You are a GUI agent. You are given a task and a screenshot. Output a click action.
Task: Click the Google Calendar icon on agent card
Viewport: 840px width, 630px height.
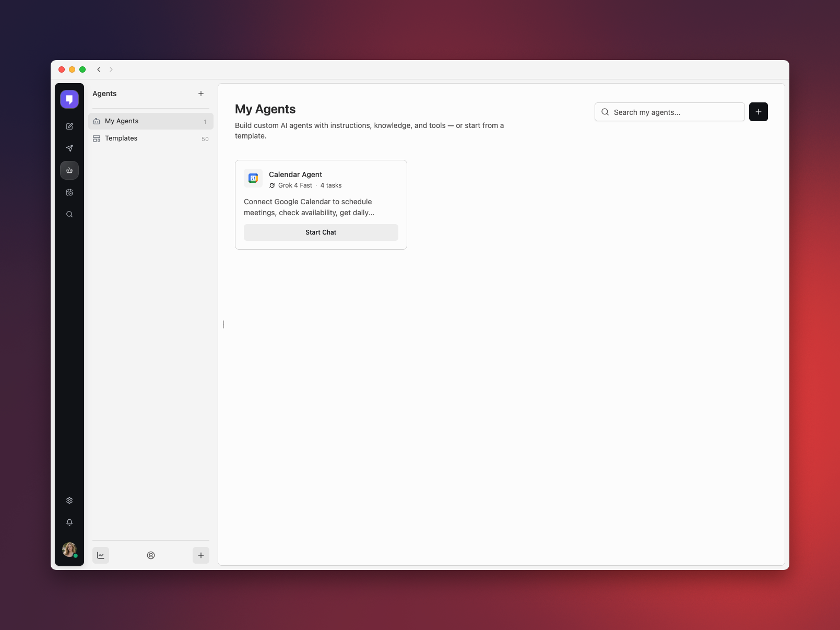click(x=253, y=178)
